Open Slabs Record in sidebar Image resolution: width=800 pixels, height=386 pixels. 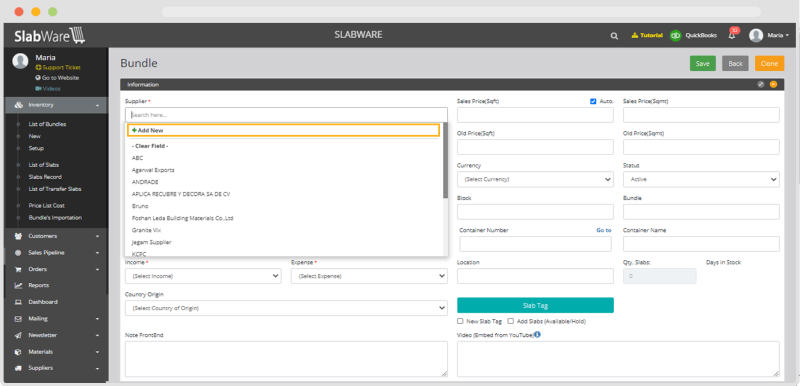(45, 177)
